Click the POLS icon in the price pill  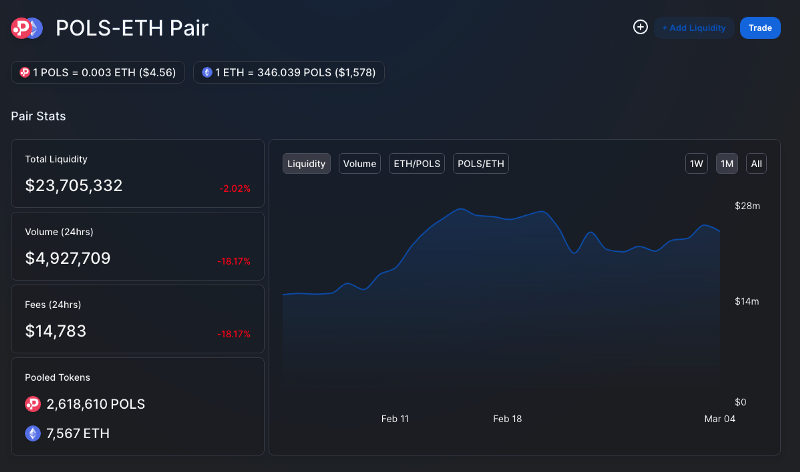24,72
